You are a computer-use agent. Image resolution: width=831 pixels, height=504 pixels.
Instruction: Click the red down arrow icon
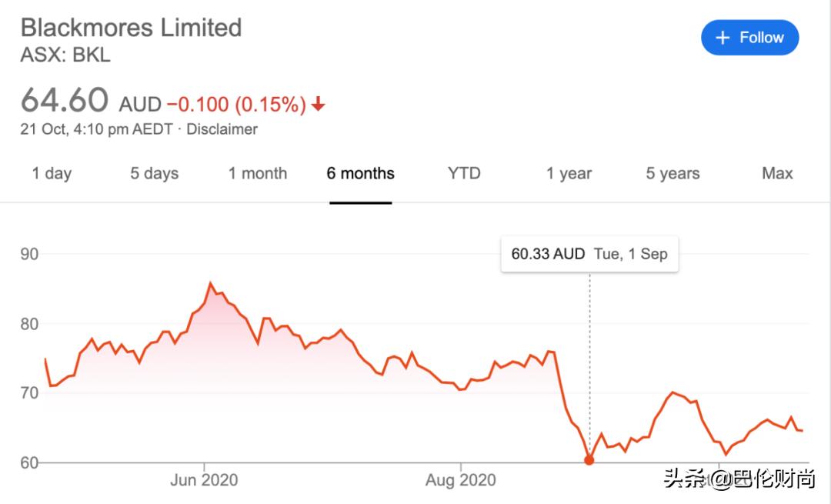pos(319,104)
